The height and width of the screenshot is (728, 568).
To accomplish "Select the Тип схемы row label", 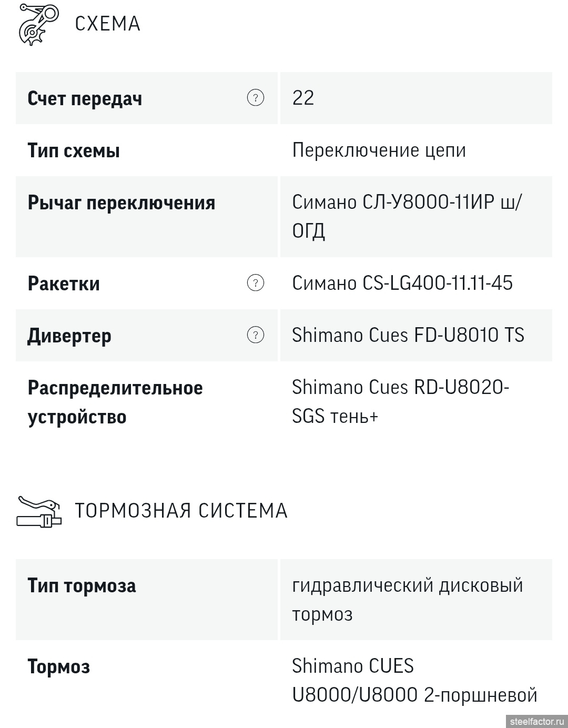I will pos(74,151).
